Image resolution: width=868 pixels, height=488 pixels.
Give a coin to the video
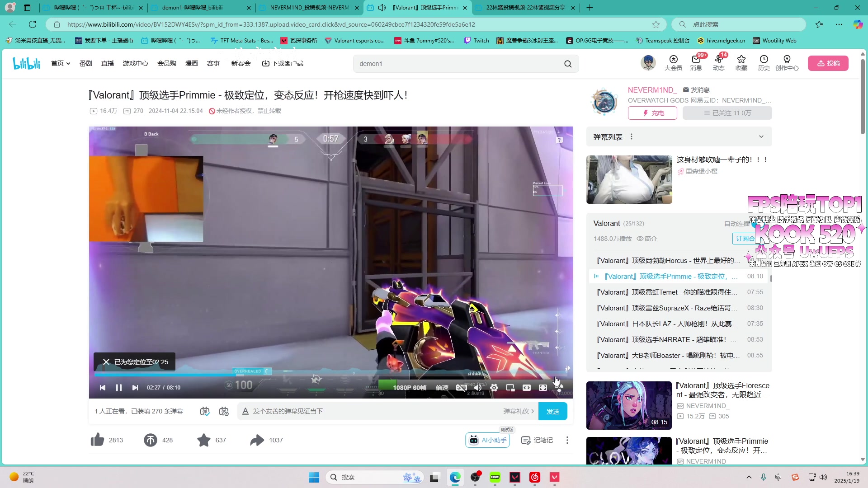point(151,440)
